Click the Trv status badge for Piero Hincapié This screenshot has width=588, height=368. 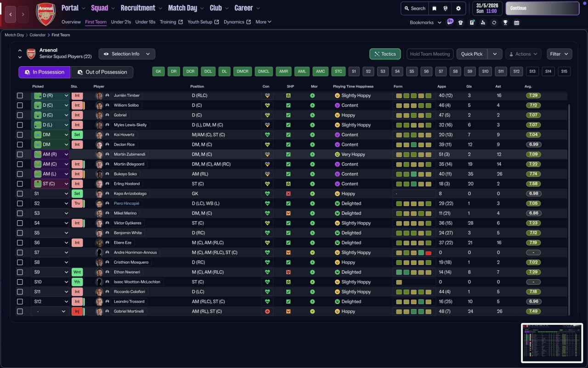pyautogui.click(x=77, y=203)
